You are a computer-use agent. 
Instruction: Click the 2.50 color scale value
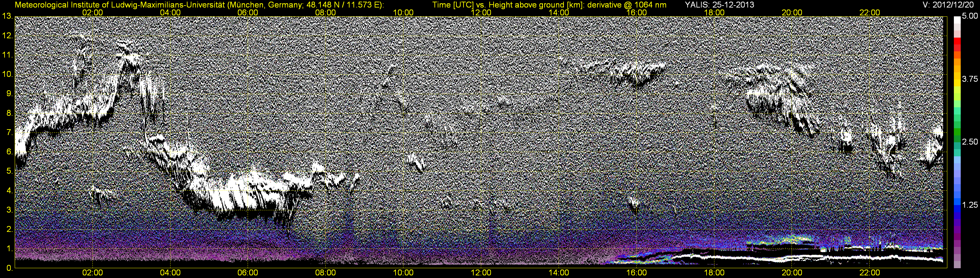(970, 142)
